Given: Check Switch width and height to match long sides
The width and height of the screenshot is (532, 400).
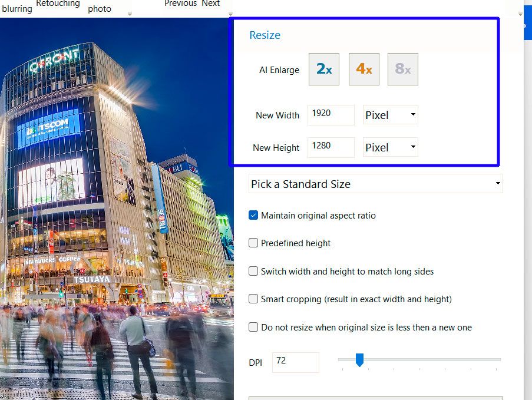Looking at the screenshot, I should [253, 271].
